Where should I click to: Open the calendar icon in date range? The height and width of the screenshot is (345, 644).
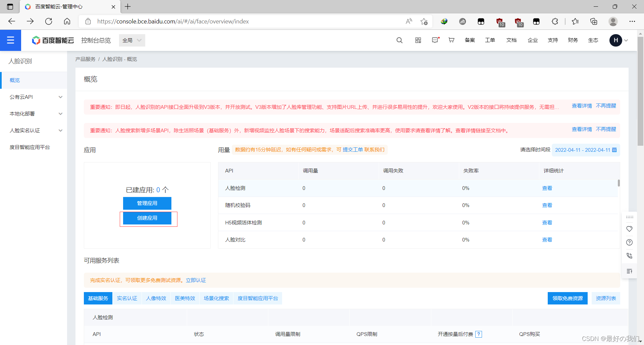pyautogui.click(x=614, y=150)
